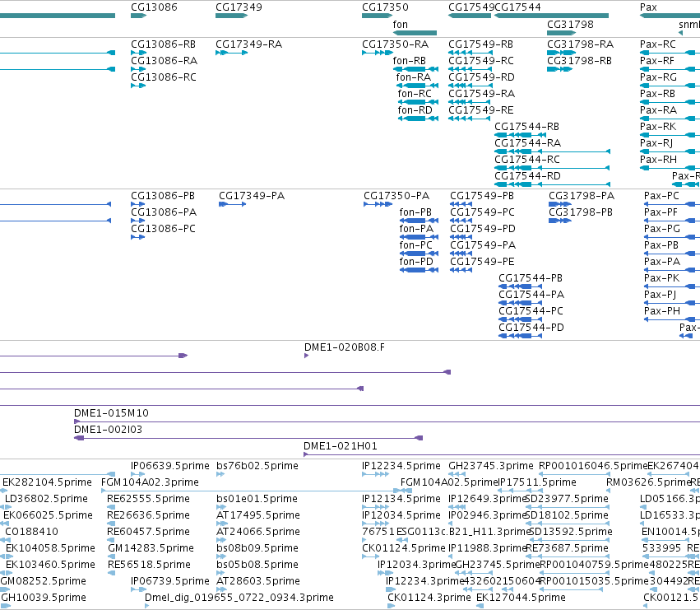Select BAC clone DME1-021H01

point(341,446)
